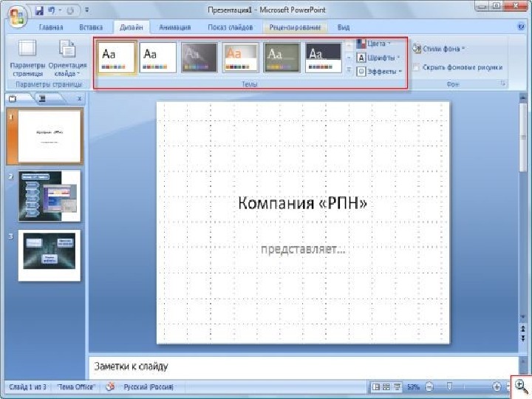Close the slides pane with x
Screen dimensions: 532x399
79,99
